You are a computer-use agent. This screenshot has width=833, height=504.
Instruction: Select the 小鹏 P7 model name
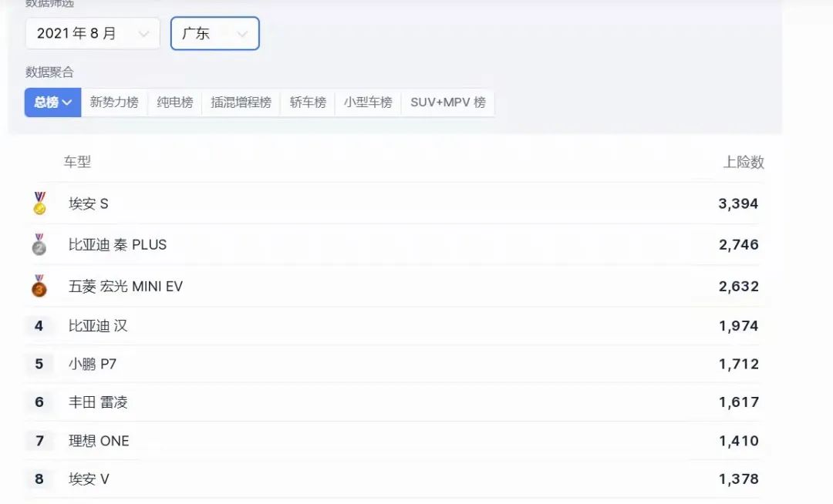pos(93,364)
